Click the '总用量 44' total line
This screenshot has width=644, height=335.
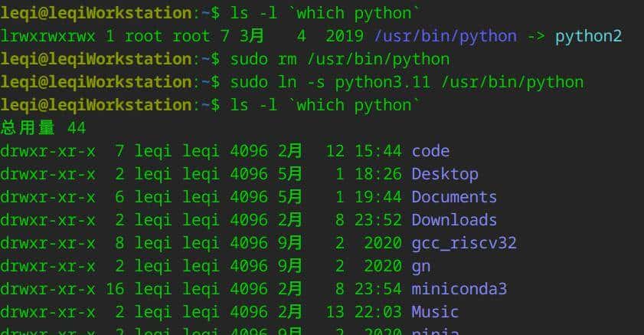coord(43,128)
